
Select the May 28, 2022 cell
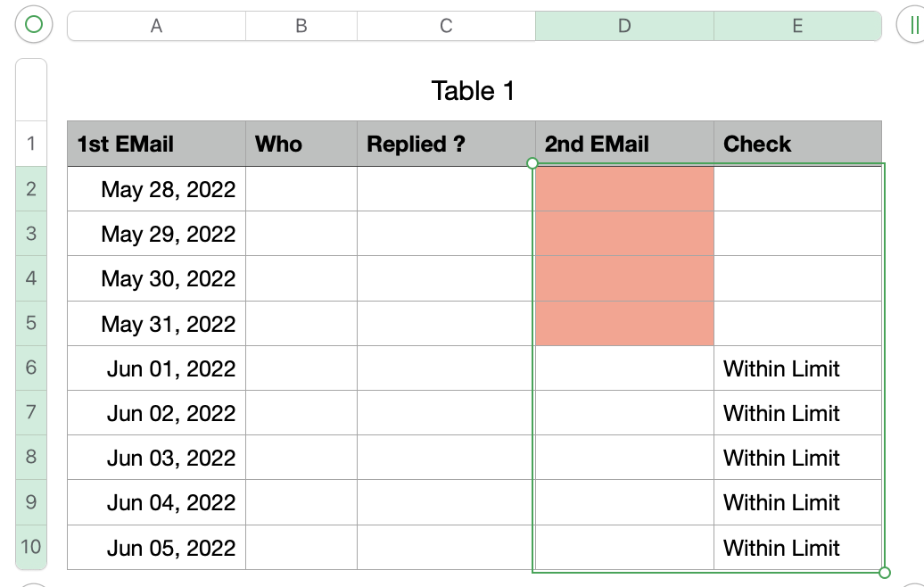point(156,189)
